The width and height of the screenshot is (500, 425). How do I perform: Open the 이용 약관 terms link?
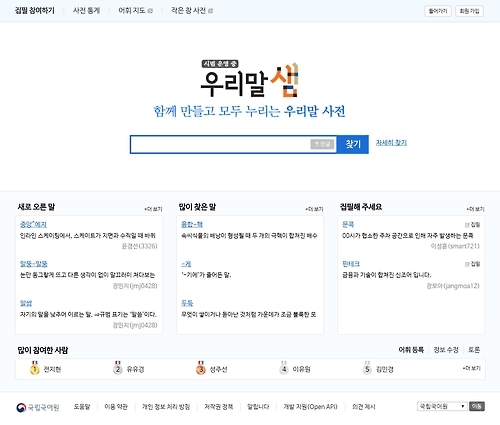(x=116, y=407)
